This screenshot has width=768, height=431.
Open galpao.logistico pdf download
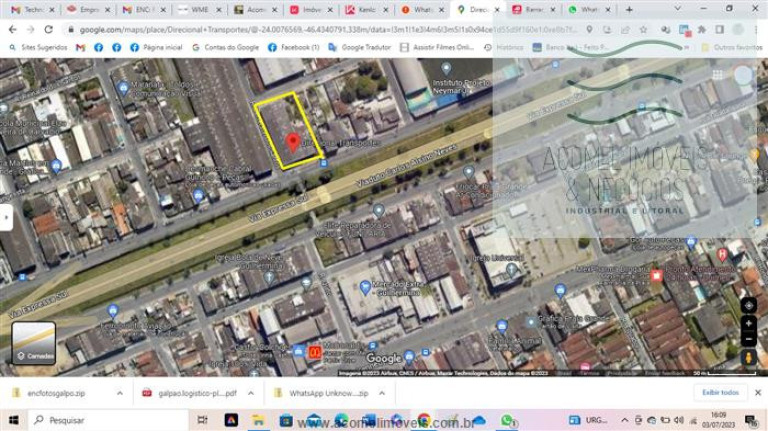(191, 393)
